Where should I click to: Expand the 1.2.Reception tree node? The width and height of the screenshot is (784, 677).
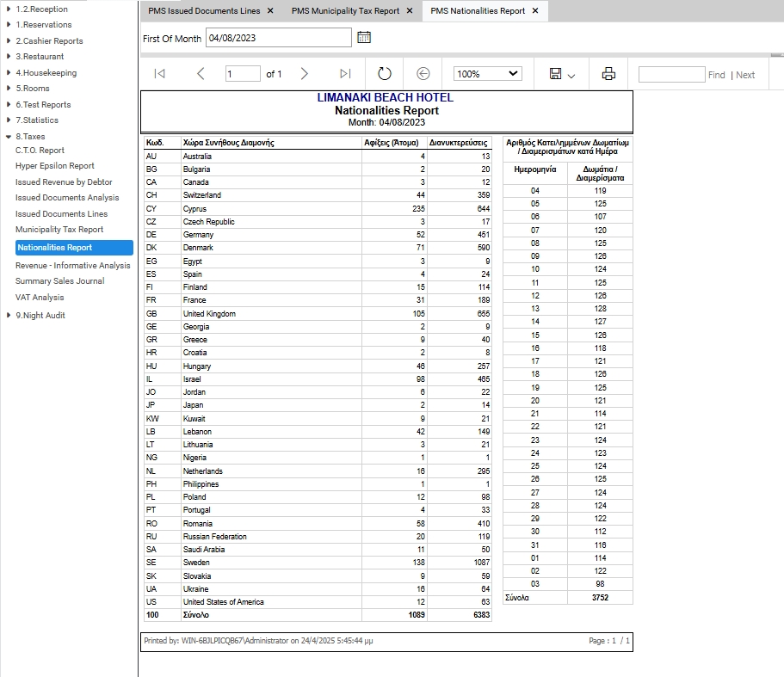point(9,9)
